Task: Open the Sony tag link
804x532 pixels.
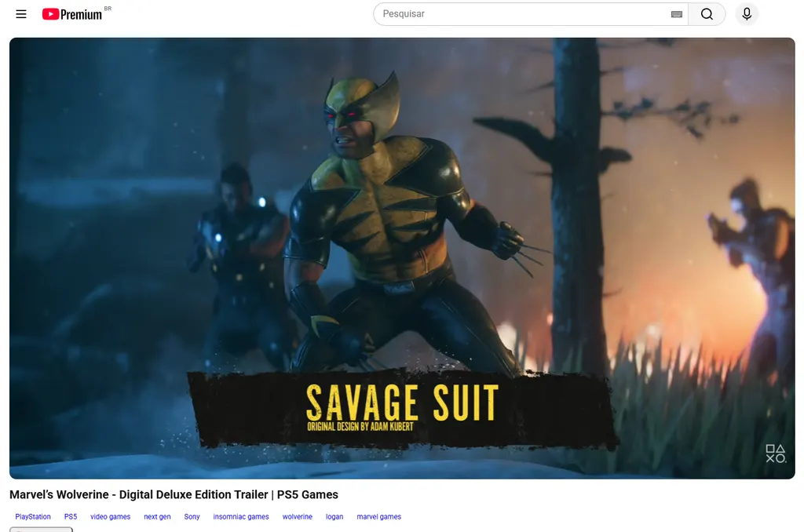Action: 192,516
